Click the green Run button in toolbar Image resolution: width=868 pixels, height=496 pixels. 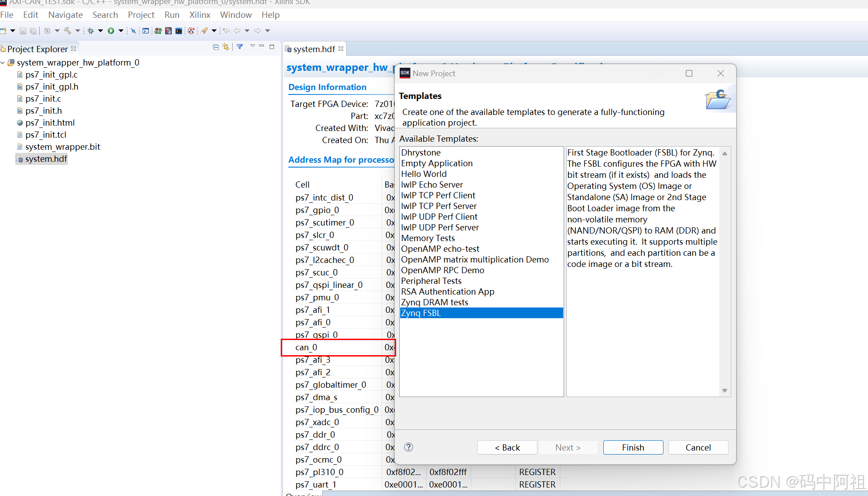[111, 31]
